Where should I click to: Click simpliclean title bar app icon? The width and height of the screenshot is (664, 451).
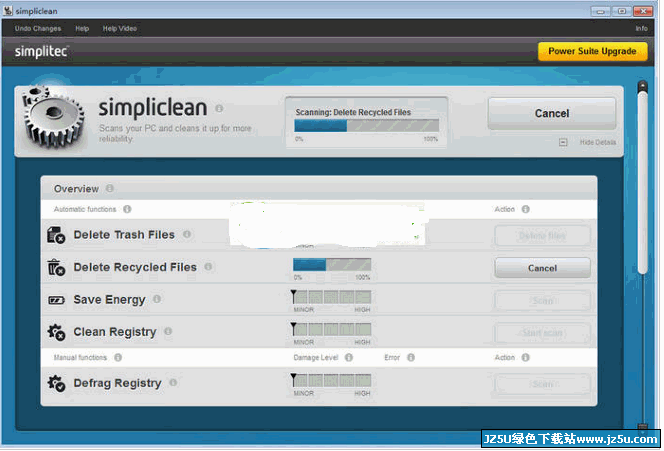pyautogui.click(x=8, y=11)
